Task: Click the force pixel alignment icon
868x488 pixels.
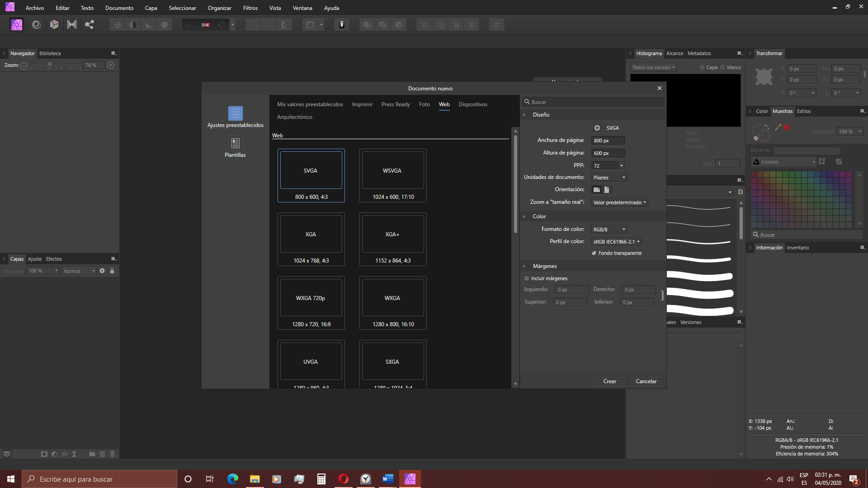Action: pos(206,25)
